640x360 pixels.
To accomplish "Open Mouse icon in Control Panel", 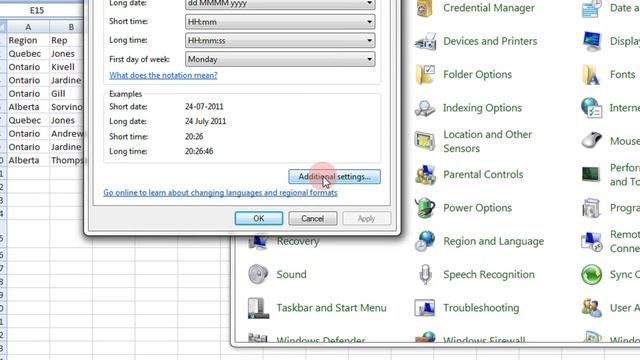I will click(x=591, y=141).
